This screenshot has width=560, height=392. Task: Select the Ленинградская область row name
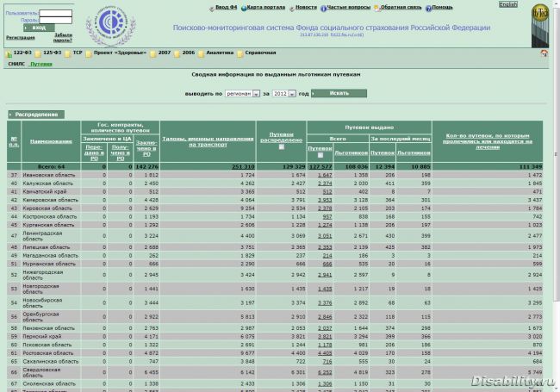[x=42, y=236]
